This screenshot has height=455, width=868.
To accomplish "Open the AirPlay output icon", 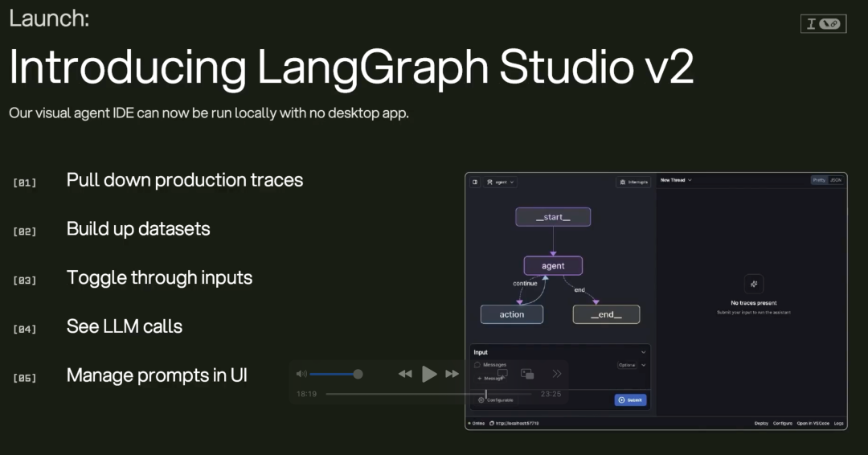I will click(502, 374).
